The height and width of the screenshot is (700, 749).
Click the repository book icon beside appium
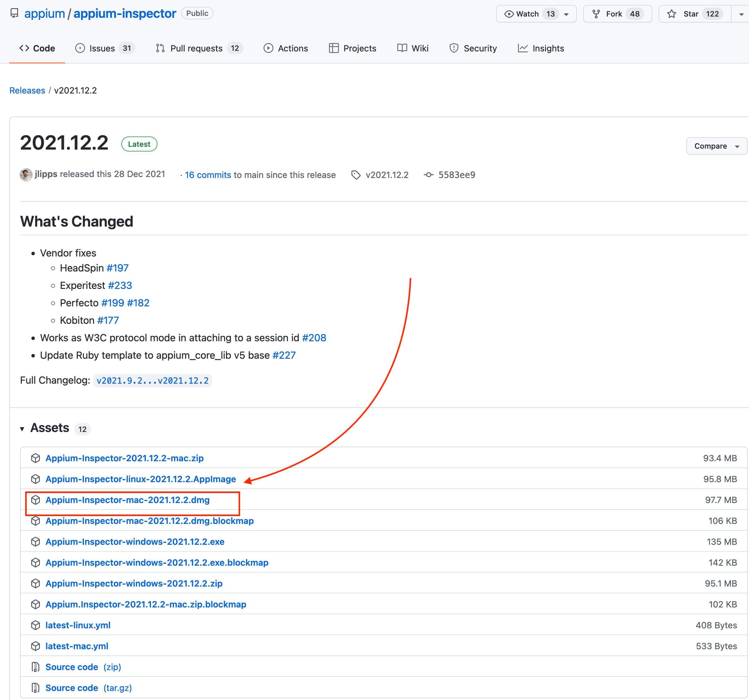[x=14, y=13]
